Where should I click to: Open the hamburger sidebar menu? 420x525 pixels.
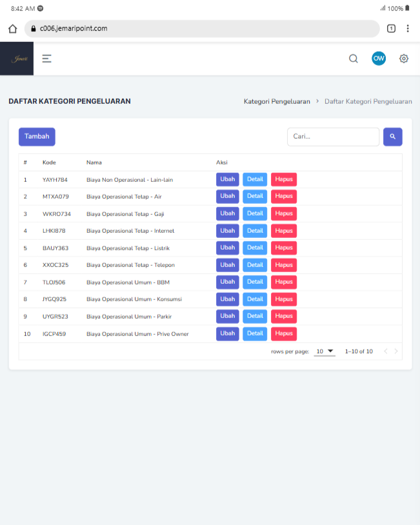tap(46, 59)
